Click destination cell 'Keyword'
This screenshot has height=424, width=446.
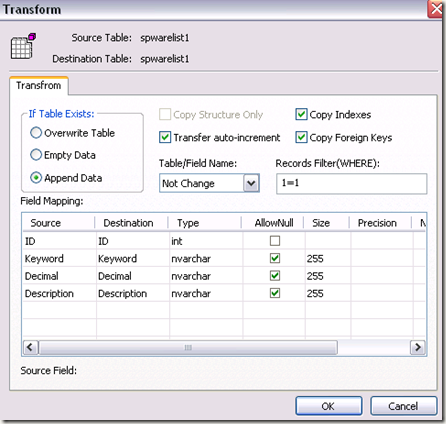point(133,258)
